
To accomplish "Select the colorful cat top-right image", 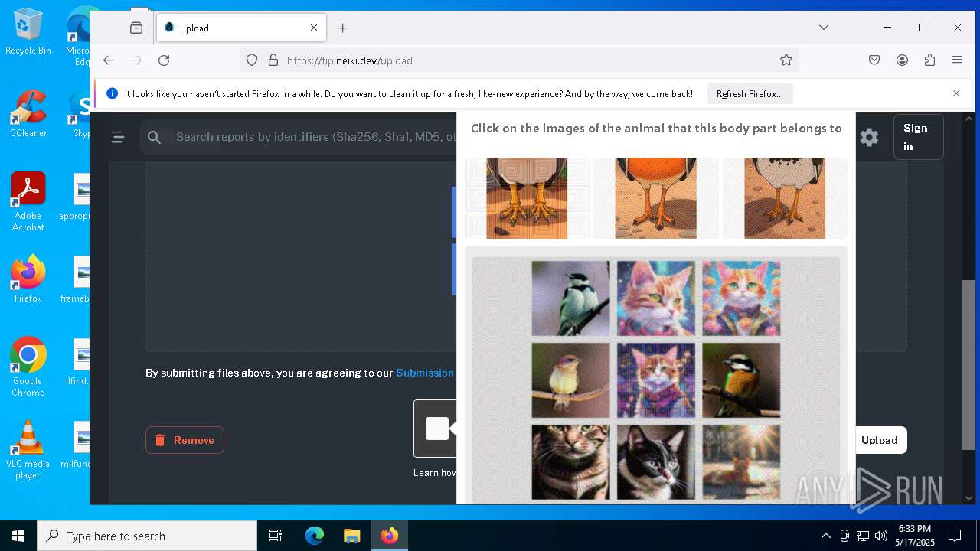I will 741,298.
